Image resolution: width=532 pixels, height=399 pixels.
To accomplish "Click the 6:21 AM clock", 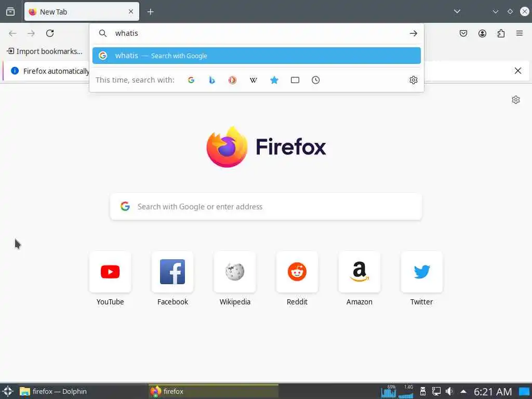I will 493,392.
